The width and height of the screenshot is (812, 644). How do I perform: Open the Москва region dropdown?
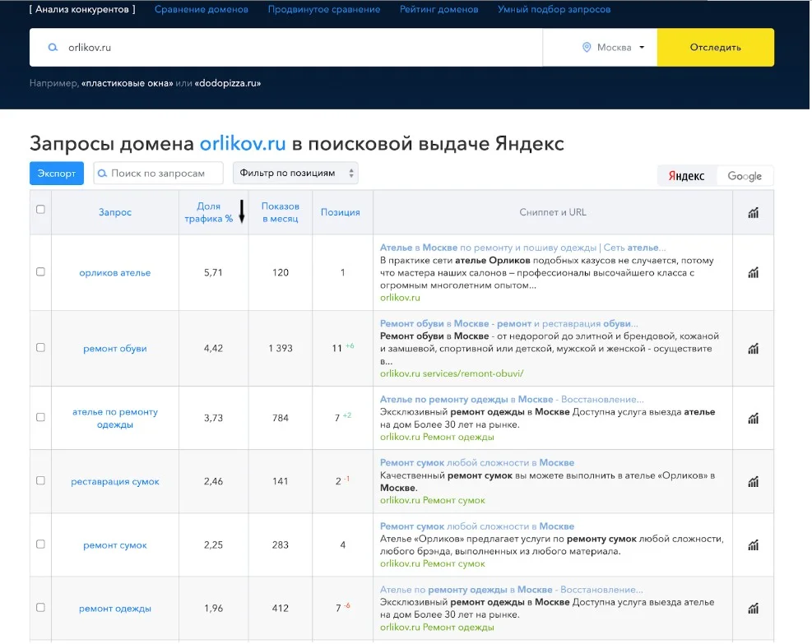[x=615, y=47]
